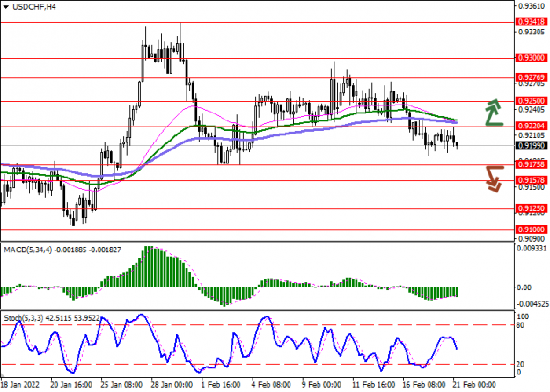Select the 11 Feb 16:00 time label

(x=373, y=385)
